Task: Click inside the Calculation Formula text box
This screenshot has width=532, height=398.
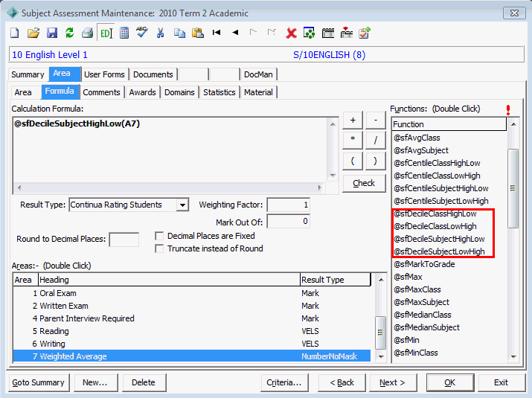Action: tap(170, 150)
